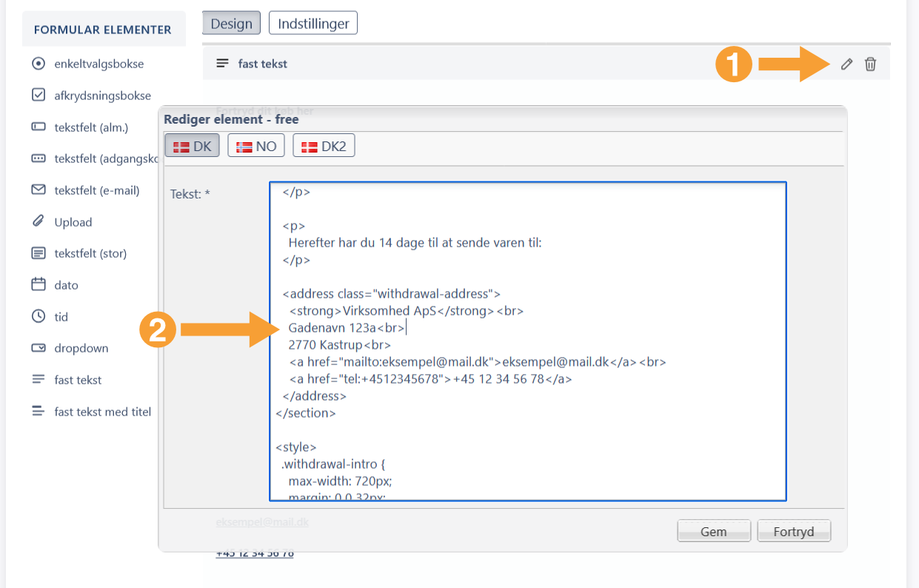
Task: Select the NO language tab
Action: point(256,147)
